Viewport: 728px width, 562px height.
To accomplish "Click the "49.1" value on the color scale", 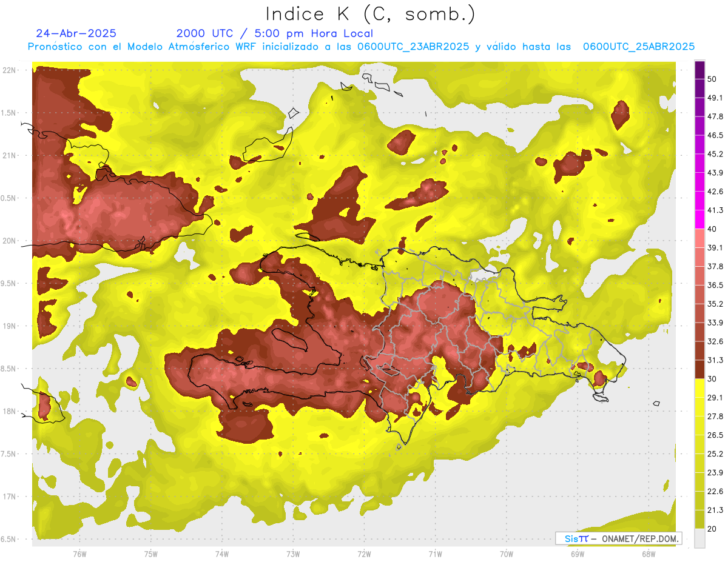I will click(715, 98).
